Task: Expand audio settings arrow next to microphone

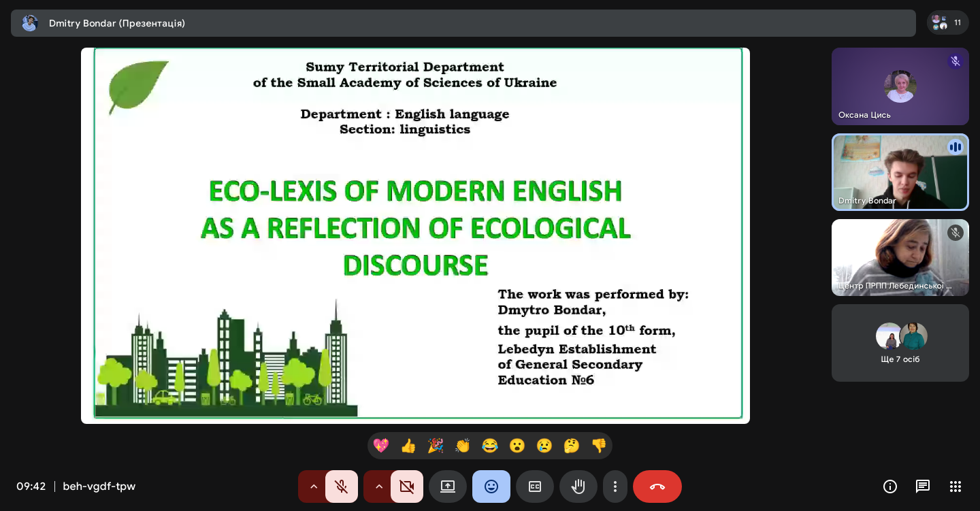Action: [314, 487]
